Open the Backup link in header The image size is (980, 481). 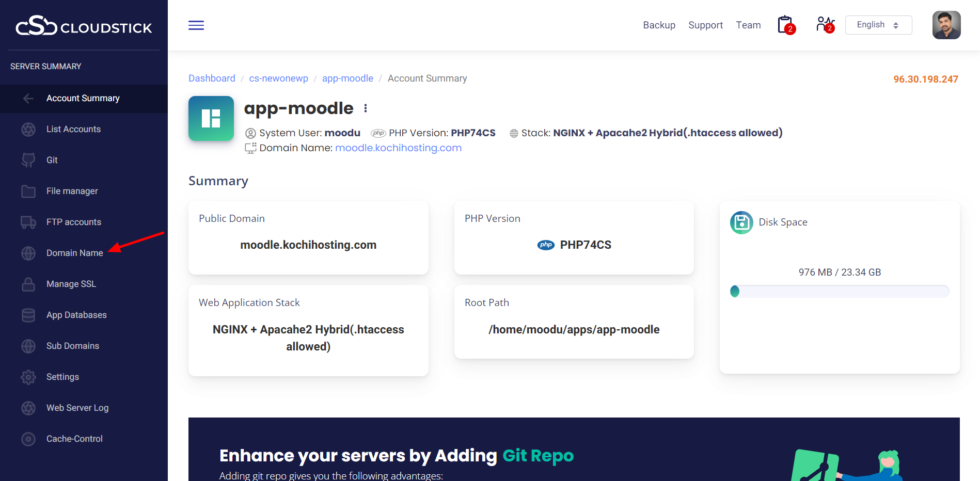(659, 25)
